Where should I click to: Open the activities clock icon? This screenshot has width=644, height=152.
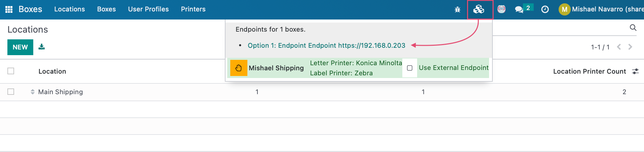pos(545,9)
